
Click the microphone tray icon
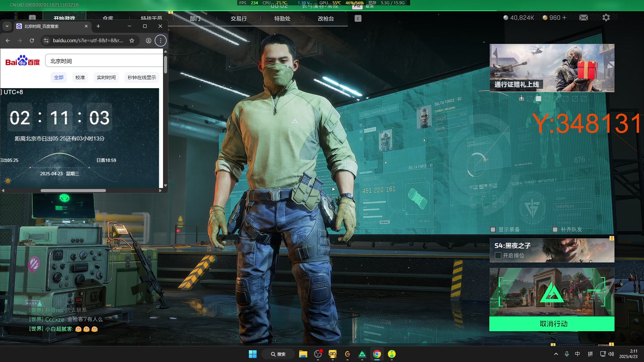coord(567,354)
